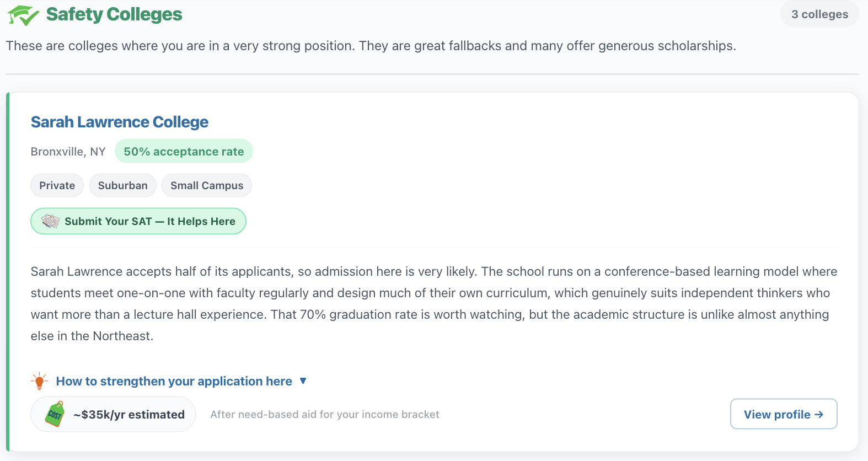
Task: Click the Bronxville, NY location text
Action: point(68,152)
